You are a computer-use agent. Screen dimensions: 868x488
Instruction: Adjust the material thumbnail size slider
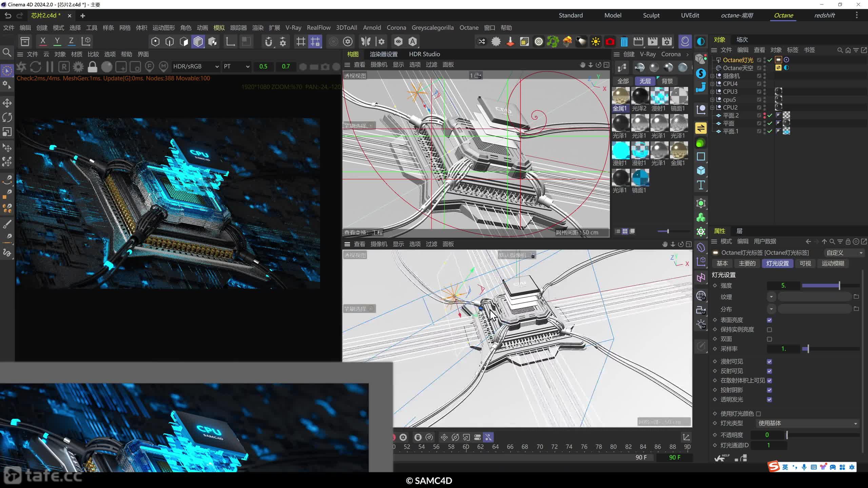click(673, 231)
